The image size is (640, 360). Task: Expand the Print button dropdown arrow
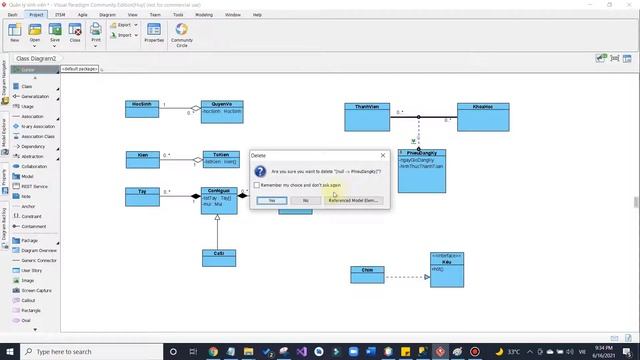[96, 46]
